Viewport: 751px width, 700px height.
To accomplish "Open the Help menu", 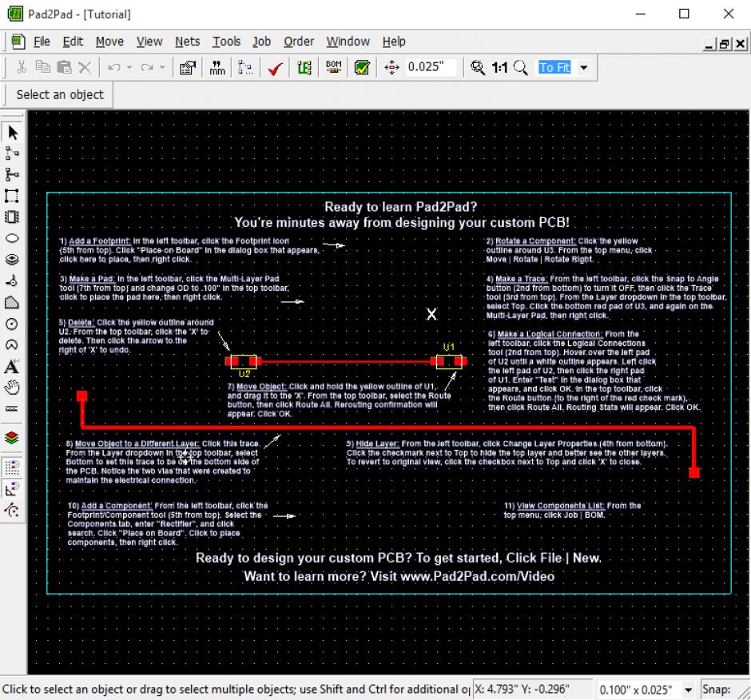I will (394, 42).
